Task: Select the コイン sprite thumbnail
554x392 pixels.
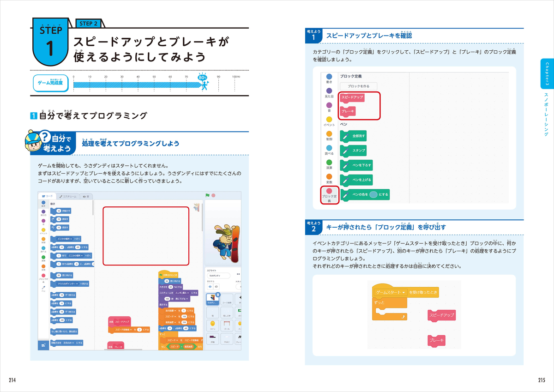Action: [212, 325]
